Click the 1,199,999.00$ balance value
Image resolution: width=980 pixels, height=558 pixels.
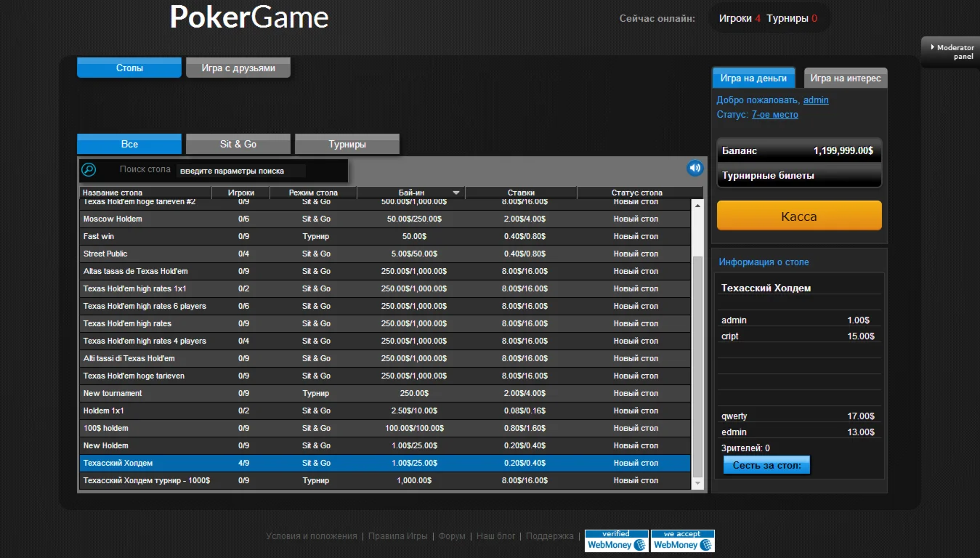[843, 151]
